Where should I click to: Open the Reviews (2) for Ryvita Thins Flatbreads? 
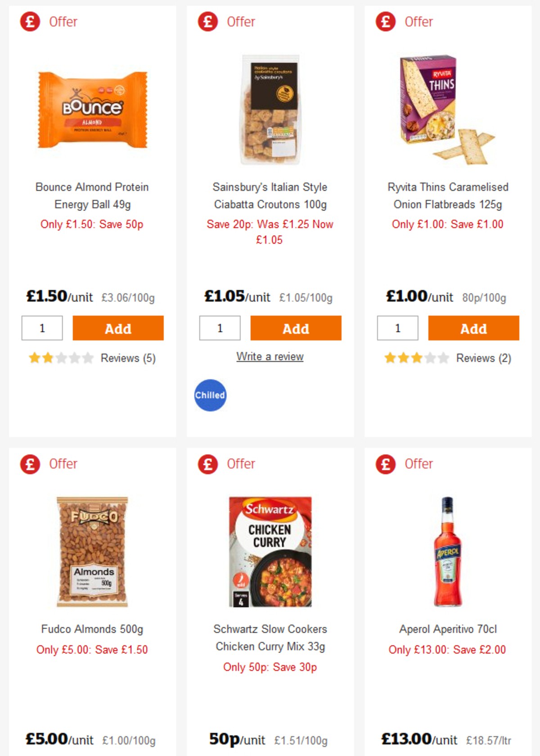click(483, 358)
